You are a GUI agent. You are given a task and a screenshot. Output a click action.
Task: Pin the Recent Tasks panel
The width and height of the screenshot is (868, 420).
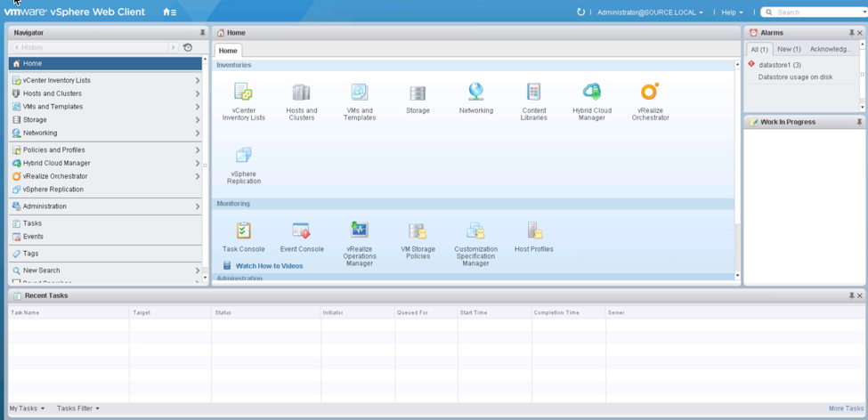click(851, 296)
